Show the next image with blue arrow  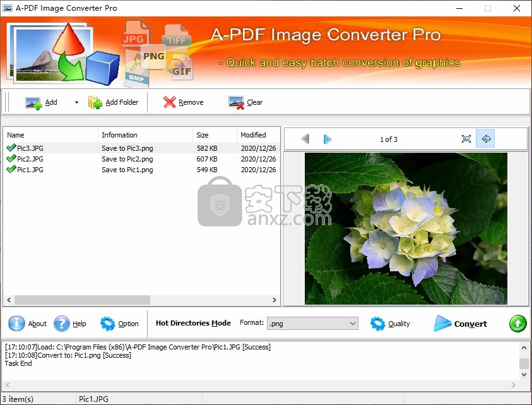[x=327, y=139]
